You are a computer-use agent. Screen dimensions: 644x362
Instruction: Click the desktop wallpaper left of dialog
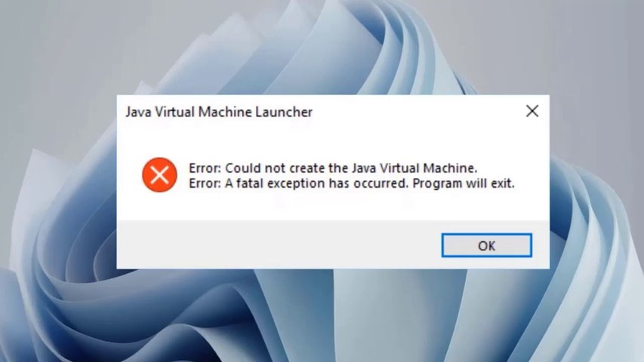(x=57, y=180)
